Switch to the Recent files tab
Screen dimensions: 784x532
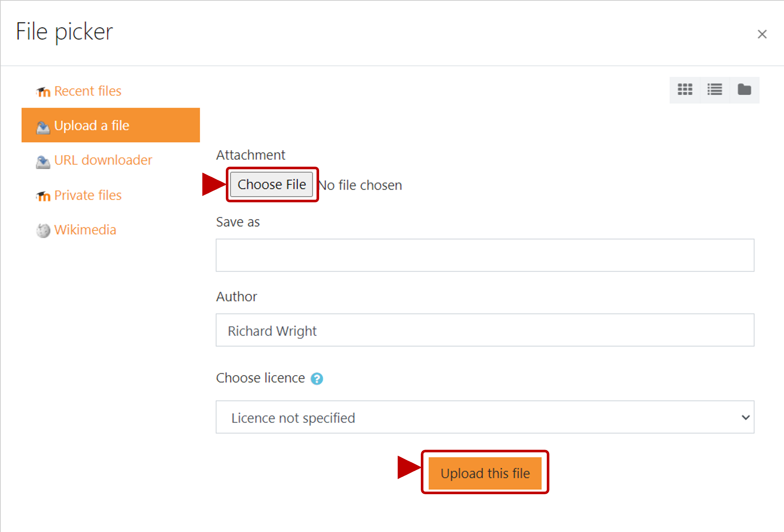pyautogui.click(x=88, y=91)
